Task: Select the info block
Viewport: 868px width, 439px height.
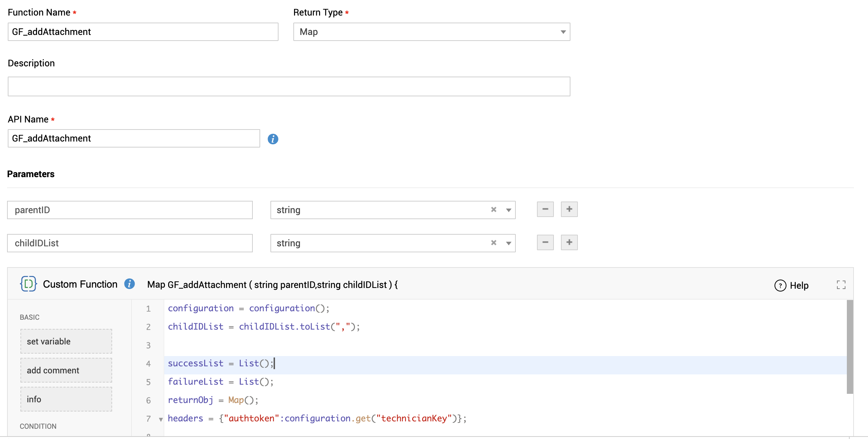Action: pyautogui.click(x=66, y=399)
